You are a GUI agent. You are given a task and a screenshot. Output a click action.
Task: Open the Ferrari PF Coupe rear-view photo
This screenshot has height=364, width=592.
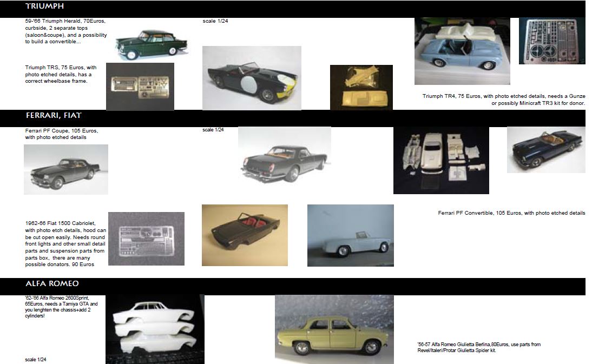click(285, 155)
